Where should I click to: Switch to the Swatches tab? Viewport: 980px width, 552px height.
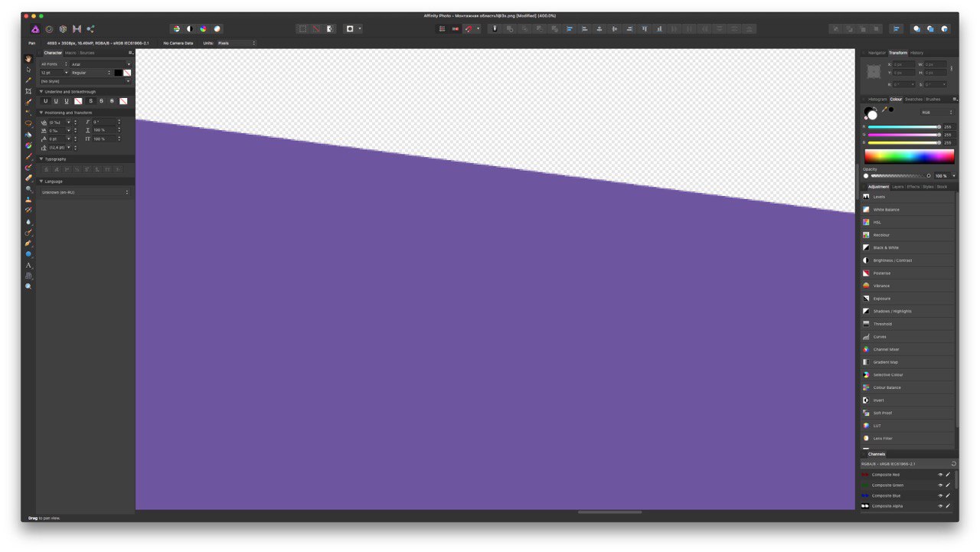tap(913, 99)
